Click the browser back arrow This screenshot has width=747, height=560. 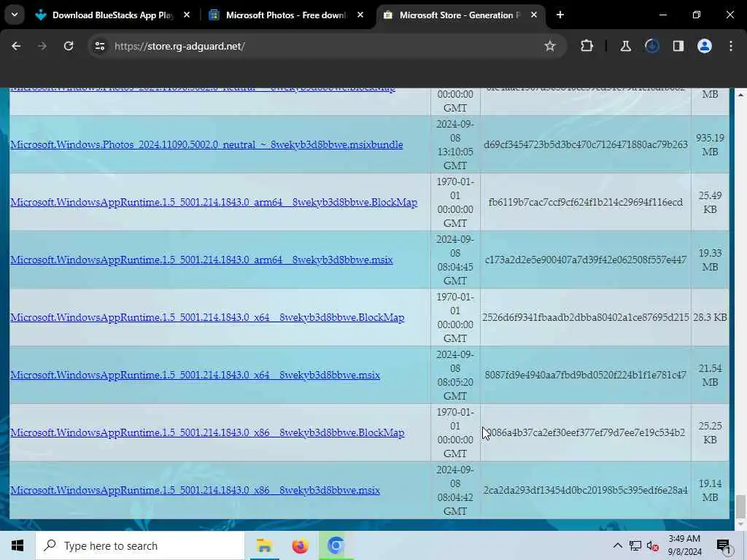[16, 46]
